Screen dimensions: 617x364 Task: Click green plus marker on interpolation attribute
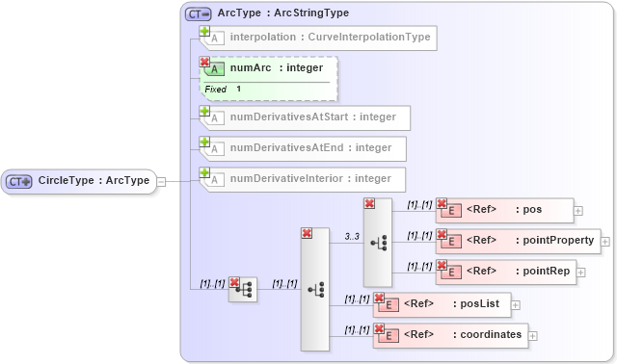(x=204, y=31)
